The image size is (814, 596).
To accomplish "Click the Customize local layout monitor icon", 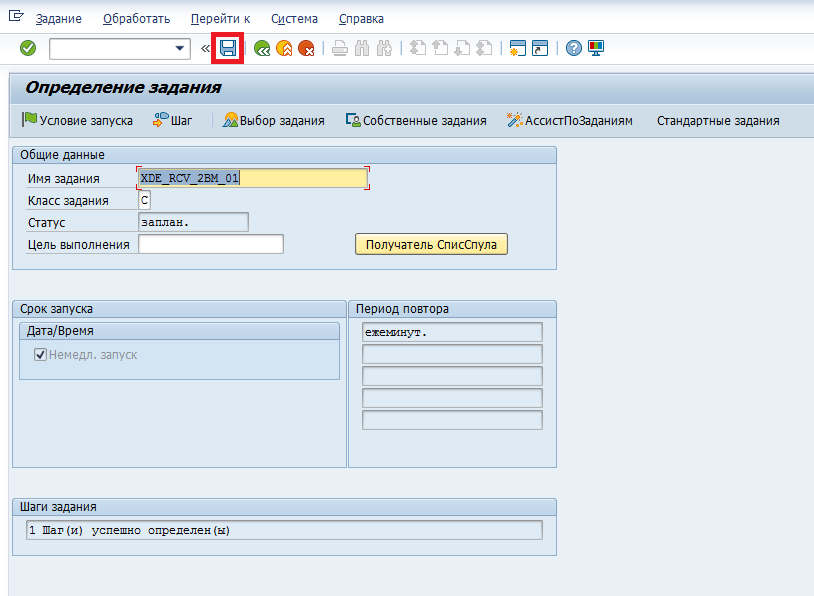I will [x=596, y=48].
